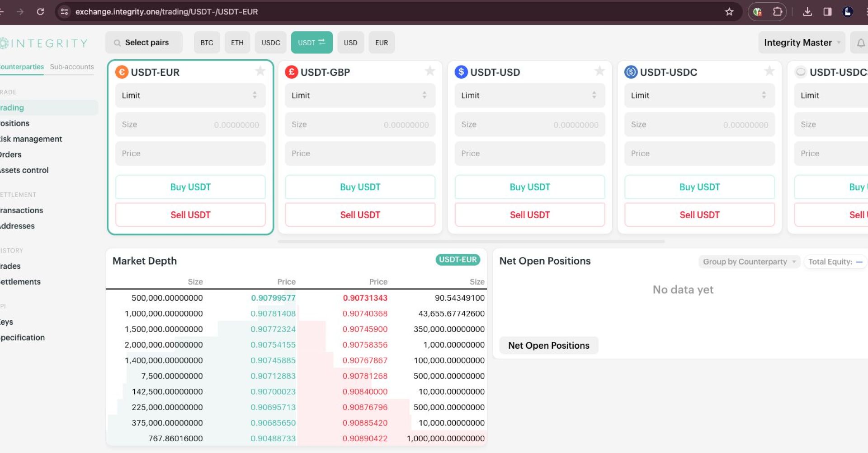Star the USDT-GBP trading pair
Screen dimensions: 868x453
point(430,71)
